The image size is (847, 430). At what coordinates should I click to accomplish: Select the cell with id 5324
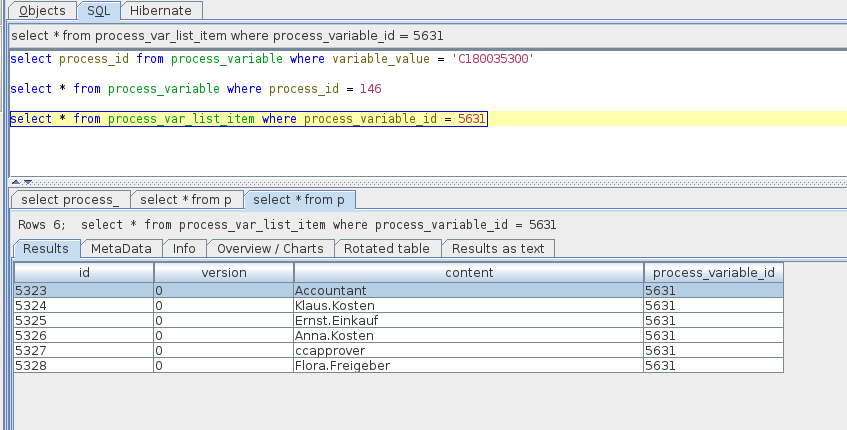(84, 306)
